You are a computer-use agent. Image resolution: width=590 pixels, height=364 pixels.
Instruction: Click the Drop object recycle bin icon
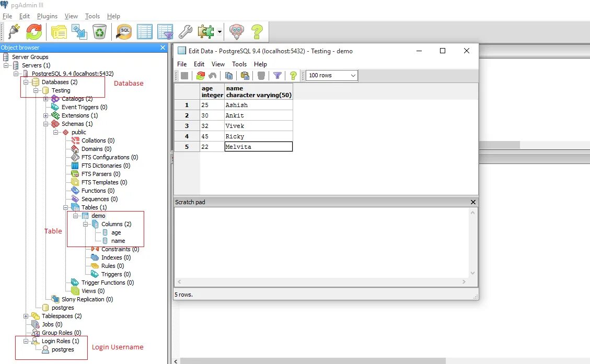100,32
